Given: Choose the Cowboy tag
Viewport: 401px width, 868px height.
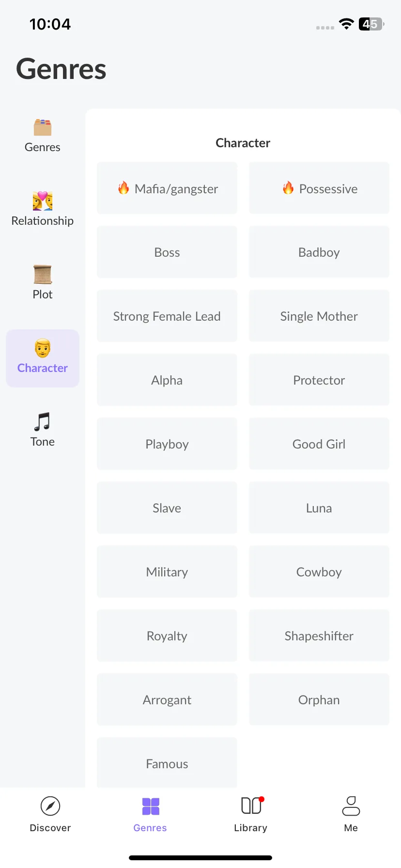Looking at the screenshot, I should [x=319, y=572].
